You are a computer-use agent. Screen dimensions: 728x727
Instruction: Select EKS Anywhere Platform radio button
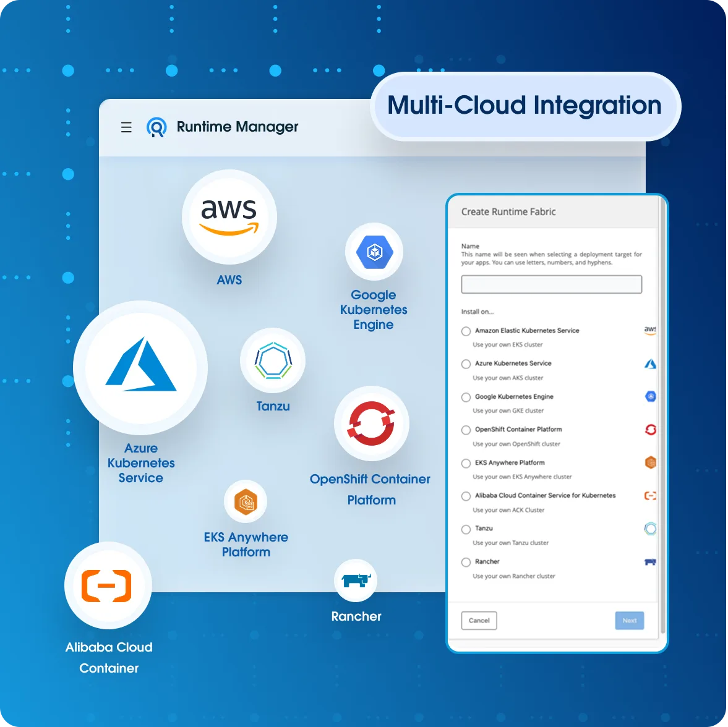[466, 464]
